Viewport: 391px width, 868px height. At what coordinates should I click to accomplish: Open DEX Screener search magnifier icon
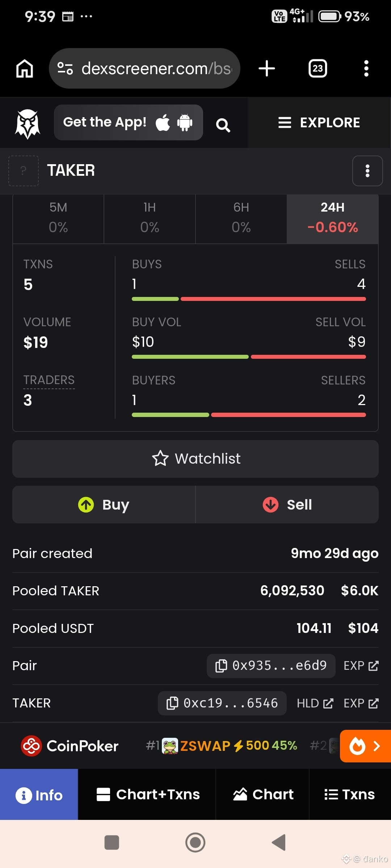coord(223,125)
